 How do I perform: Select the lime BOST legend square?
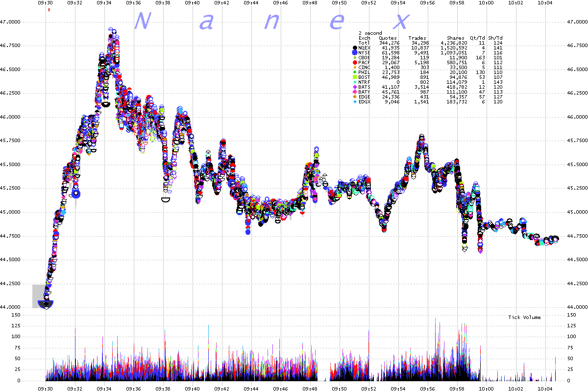[355, 77]
